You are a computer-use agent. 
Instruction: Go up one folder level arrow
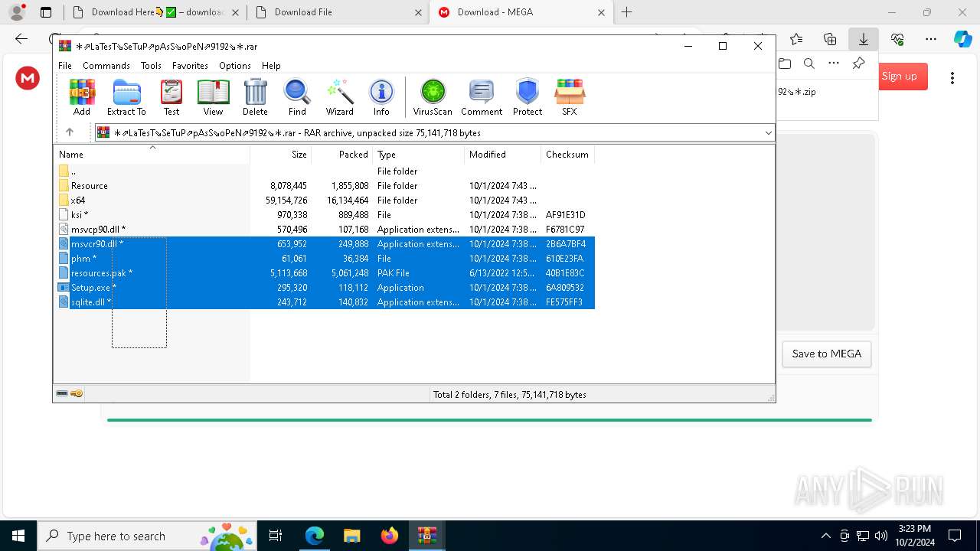(70, 132)
